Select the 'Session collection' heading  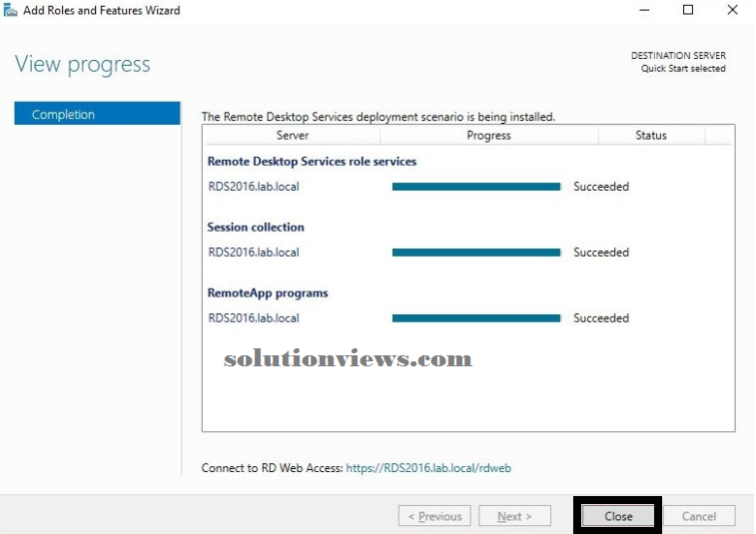pyautogui.click(x=256, y=227)
